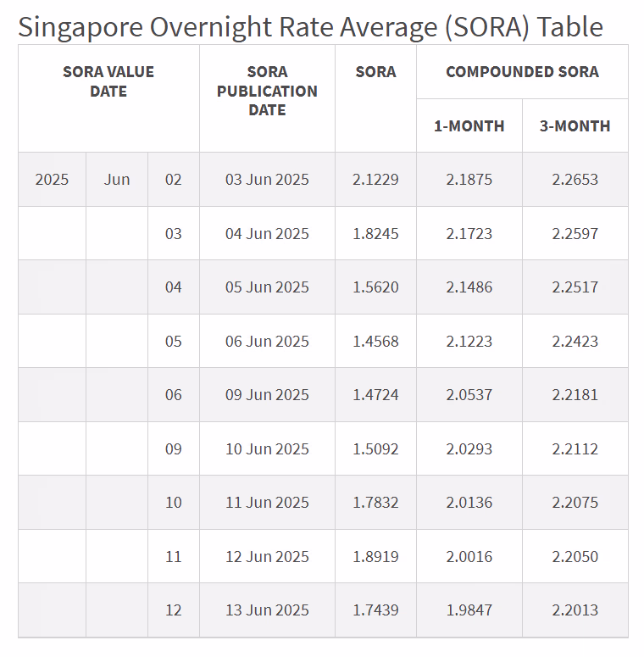This screenshot has width=644, height=657.
Task: Select SORA value '1.8919'
Action: (375, 556)
